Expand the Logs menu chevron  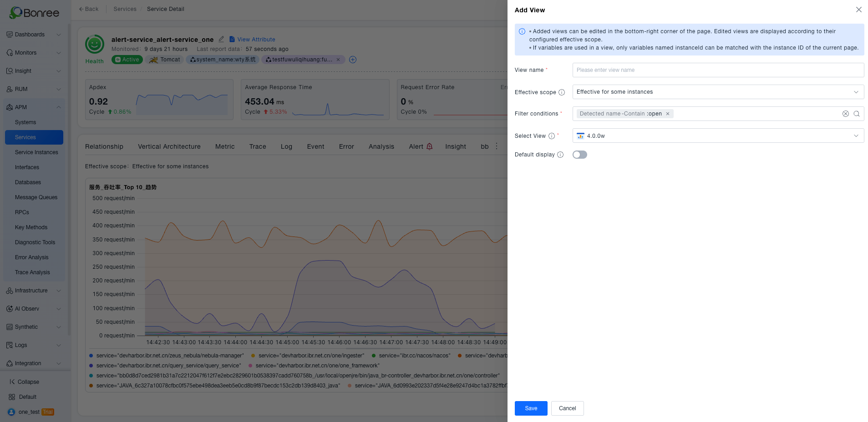click(59, 345)
